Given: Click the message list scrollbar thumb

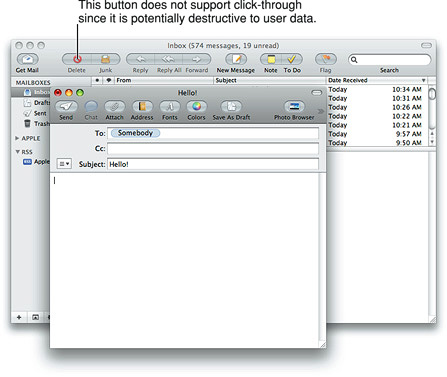Looking at the screenshot, I should (432, 94).
